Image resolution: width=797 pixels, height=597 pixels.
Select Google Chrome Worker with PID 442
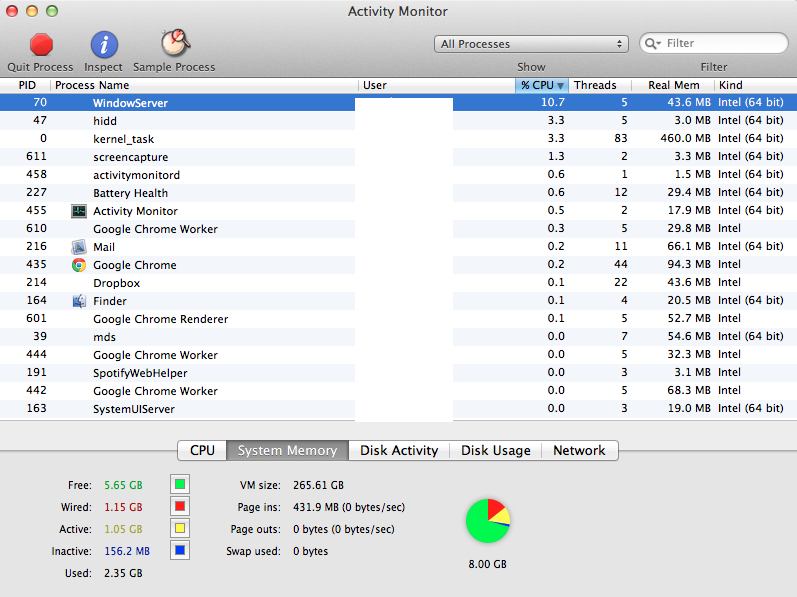398,391
